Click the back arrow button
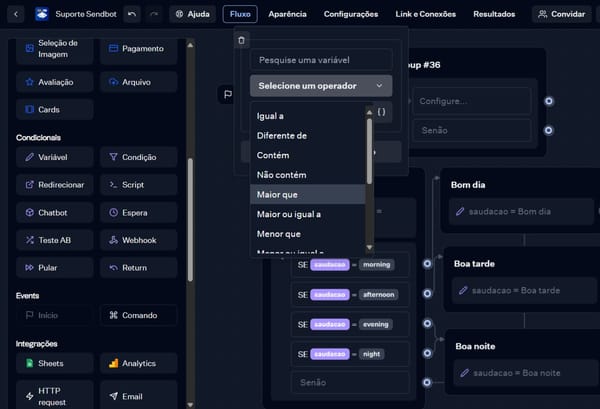Screen dimensions: 600x409 coord(16,14)
